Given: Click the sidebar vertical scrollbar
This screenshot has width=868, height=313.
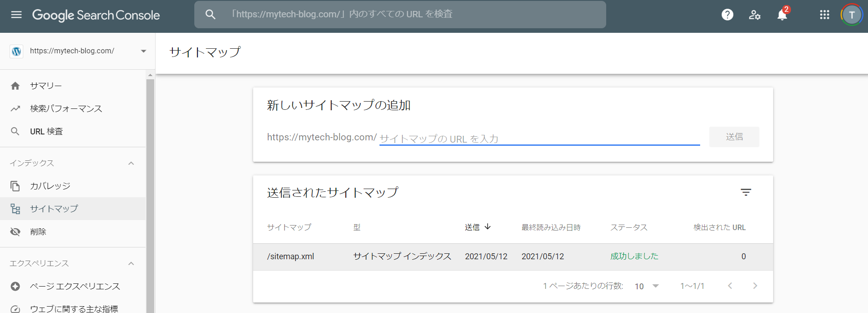Looking at the screenshot, I should click(x=150, y=191).
